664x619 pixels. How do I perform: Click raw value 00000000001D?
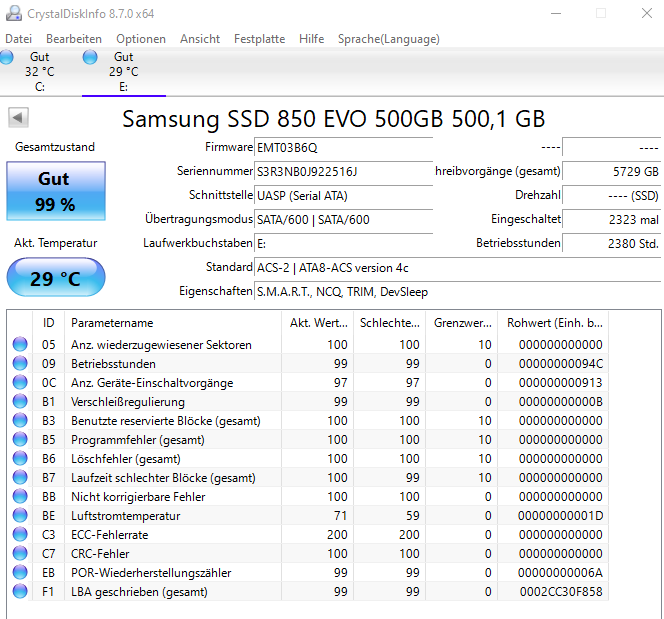[x=561, y=516]
